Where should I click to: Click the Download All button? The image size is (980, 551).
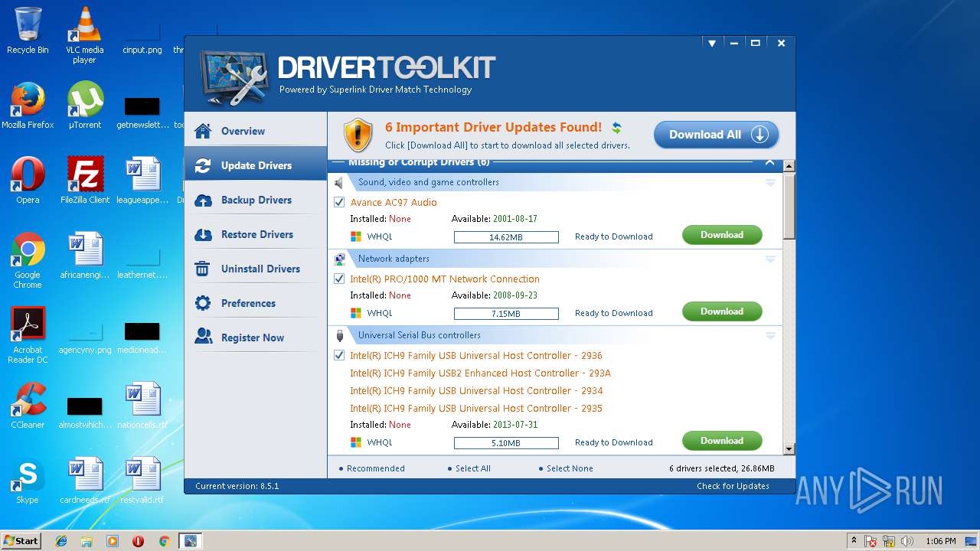point(716,135)
